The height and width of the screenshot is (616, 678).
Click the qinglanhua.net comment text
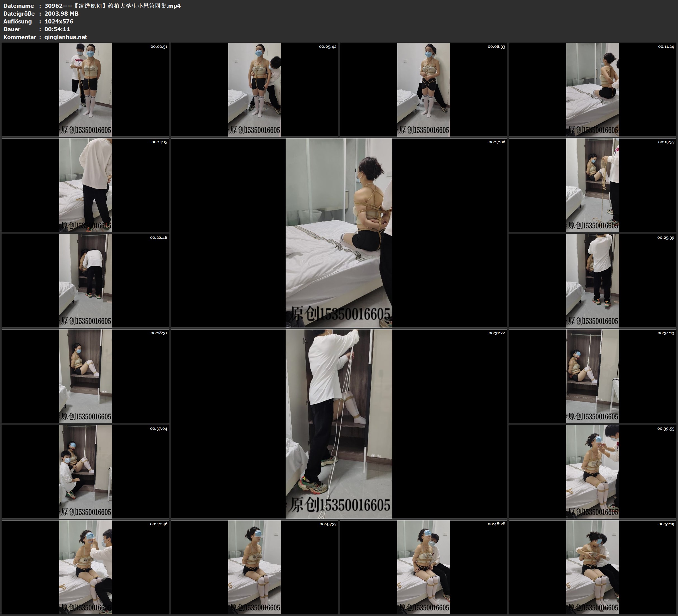pyautogui.click(x=66, y=37)
